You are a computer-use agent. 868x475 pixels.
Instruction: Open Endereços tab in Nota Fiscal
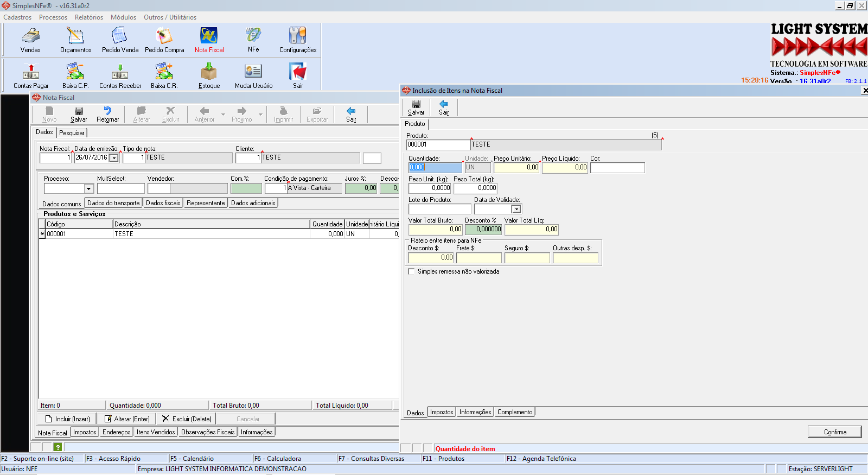click(117, 432)
